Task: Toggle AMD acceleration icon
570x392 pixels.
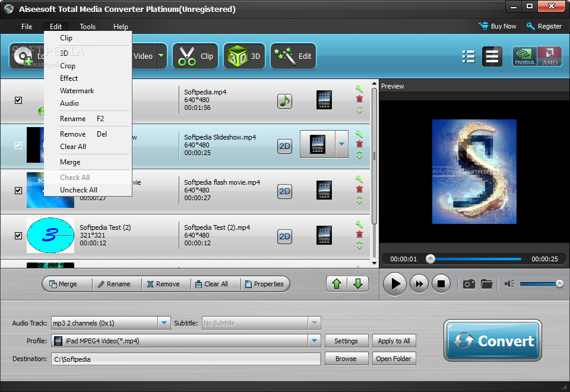Action: 549,56
